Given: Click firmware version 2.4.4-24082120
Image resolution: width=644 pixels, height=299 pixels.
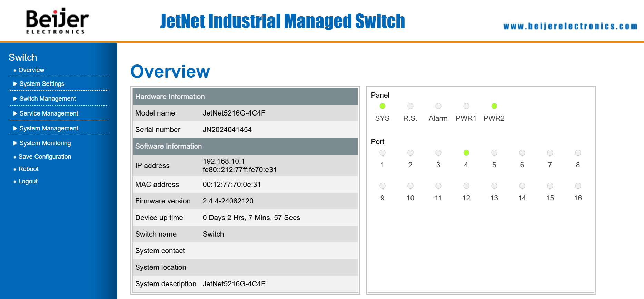Looking at the screenshot, I should [x=228, y=201].
